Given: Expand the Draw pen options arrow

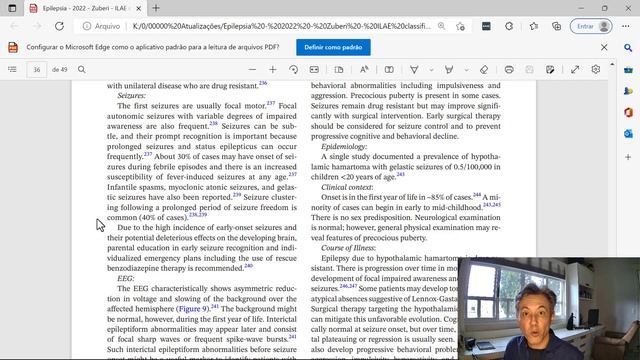Looking at the screenshot, I should click(431, 70).
